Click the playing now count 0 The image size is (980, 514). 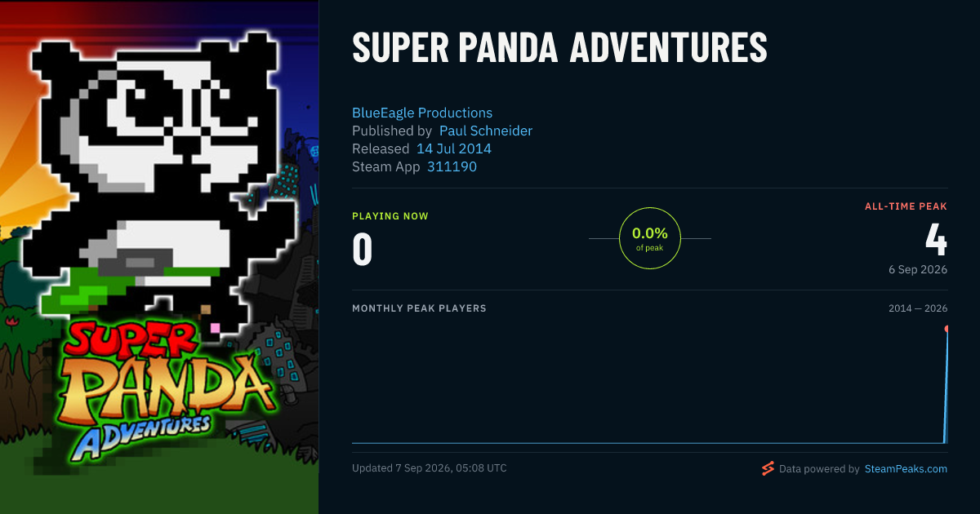click(x=362, y=250)
